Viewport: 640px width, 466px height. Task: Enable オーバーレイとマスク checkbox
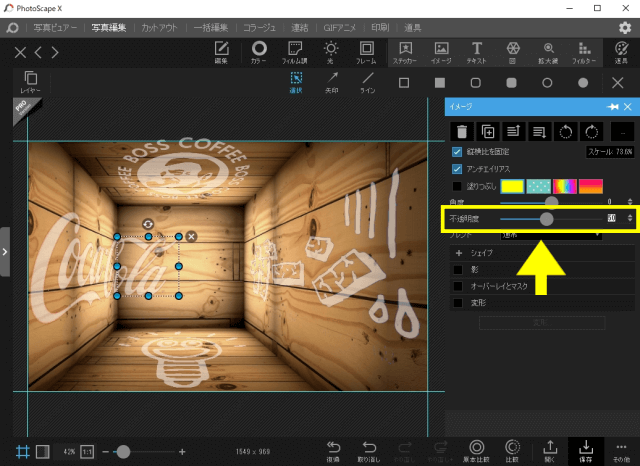458,286
